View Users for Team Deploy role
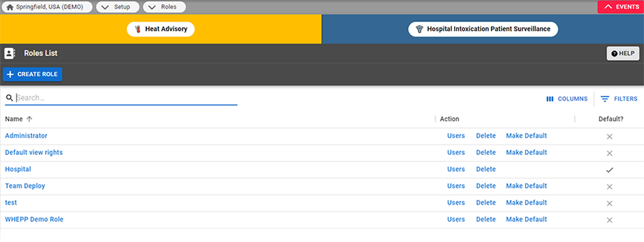The height and width of the screenshot is (242, 644). coord(456,186)
